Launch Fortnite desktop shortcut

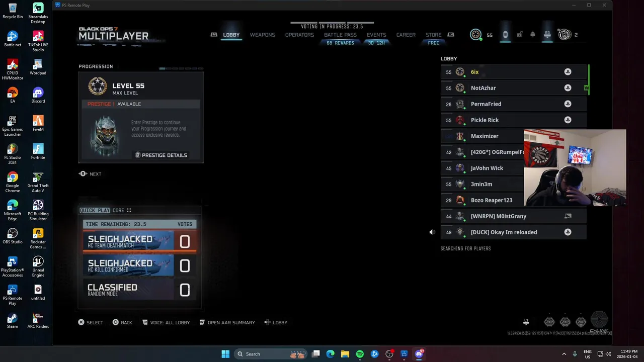(x=38, y=152)
